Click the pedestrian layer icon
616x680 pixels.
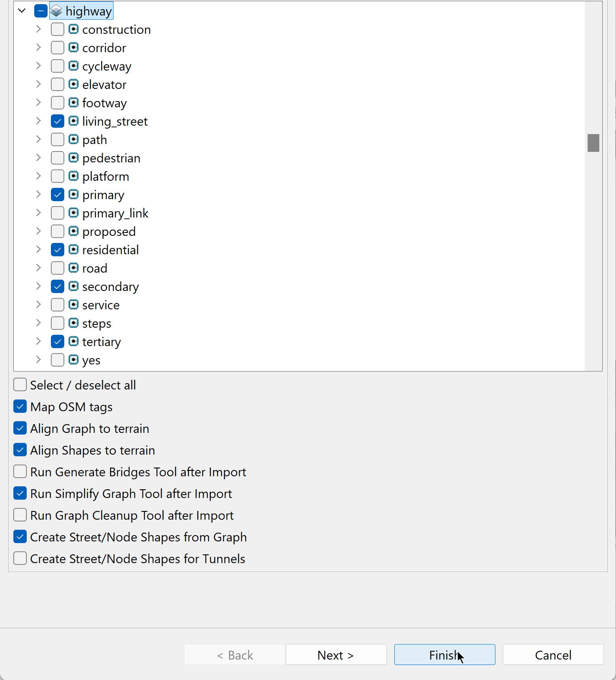73,158
